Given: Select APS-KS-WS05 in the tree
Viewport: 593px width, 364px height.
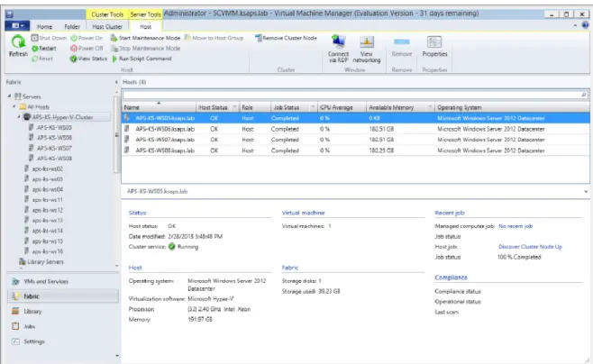Looking at the screenshot, I should [54, 127].
